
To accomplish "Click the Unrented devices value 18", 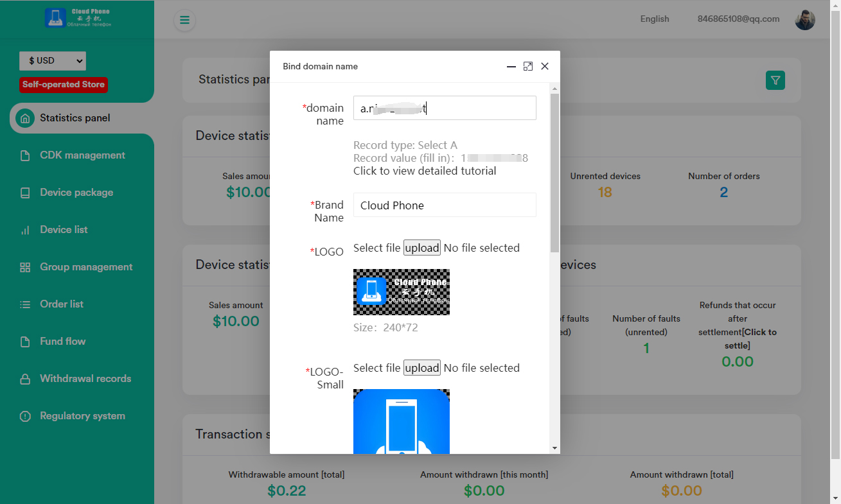I will coord(605,192).
